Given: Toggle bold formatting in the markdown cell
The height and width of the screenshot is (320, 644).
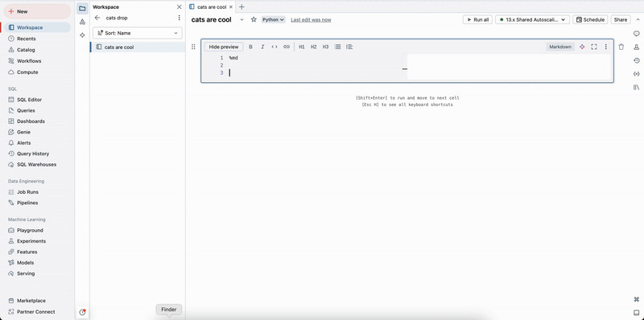Looking at the screenshot, I should click(250, 47).
